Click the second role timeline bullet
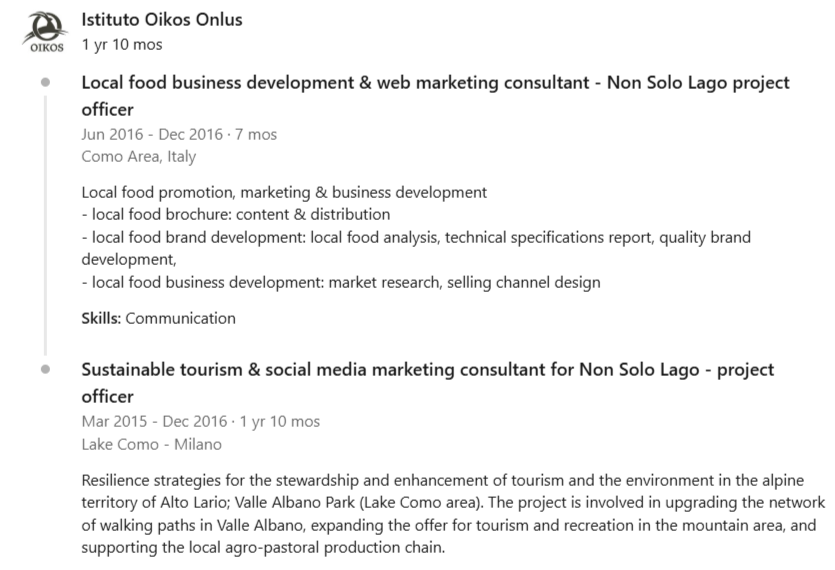835x570 pixels. [45, 369]
